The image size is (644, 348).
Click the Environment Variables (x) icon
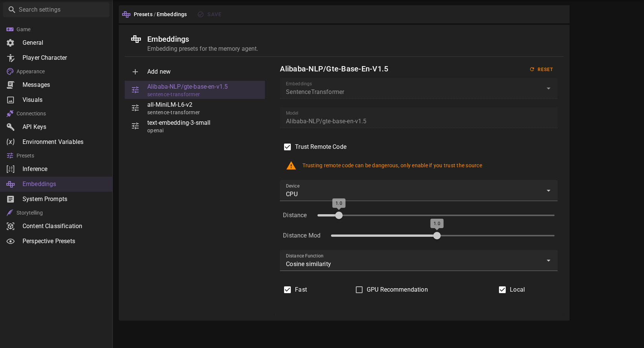coord(11,142)
